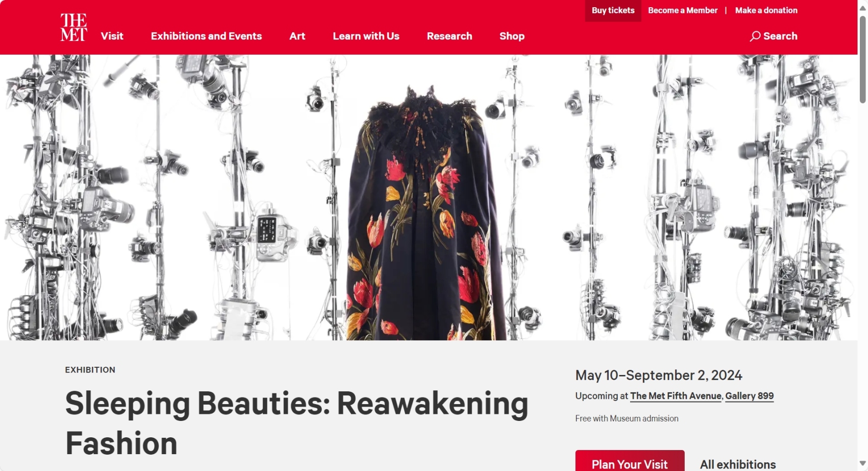Go to All exhibitions link
Image resolution: width=868 pixels, height=471 pixels.
738,464
